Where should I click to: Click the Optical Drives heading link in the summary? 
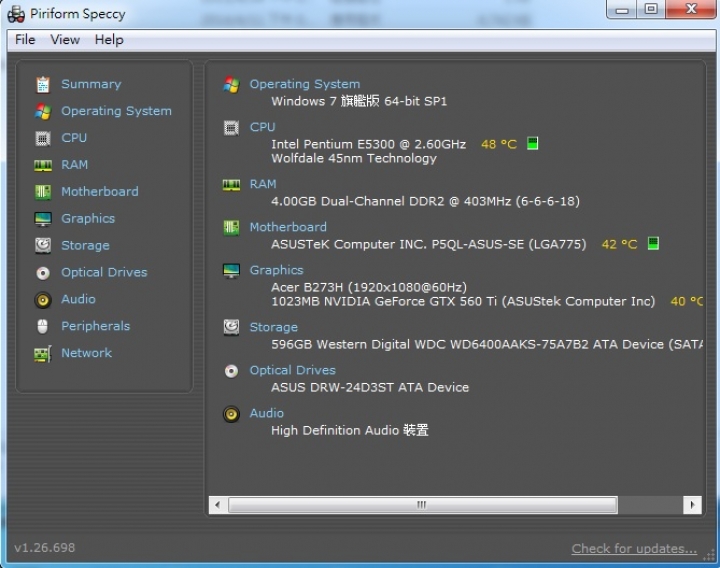click(292, 370)
